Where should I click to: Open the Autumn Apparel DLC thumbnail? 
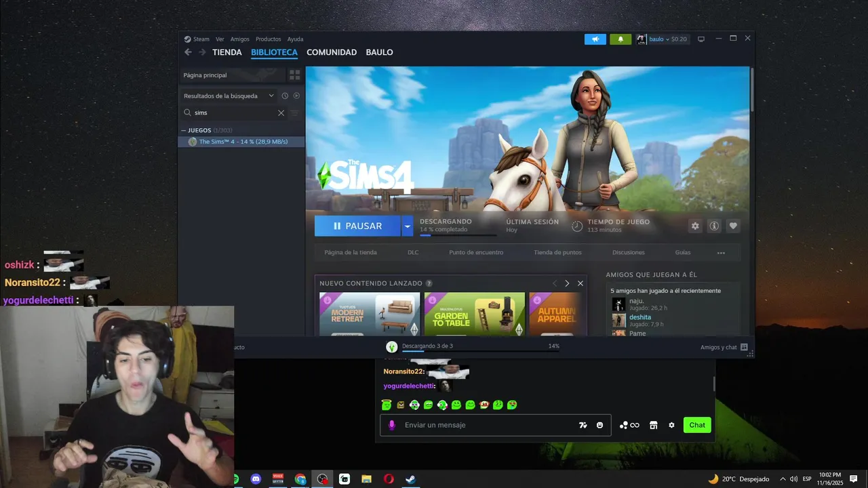coord(557,314)
